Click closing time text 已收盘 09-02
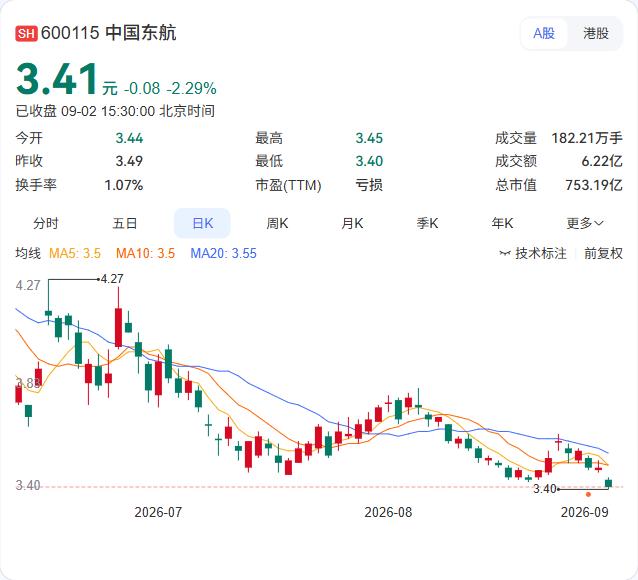 (57, 111)
